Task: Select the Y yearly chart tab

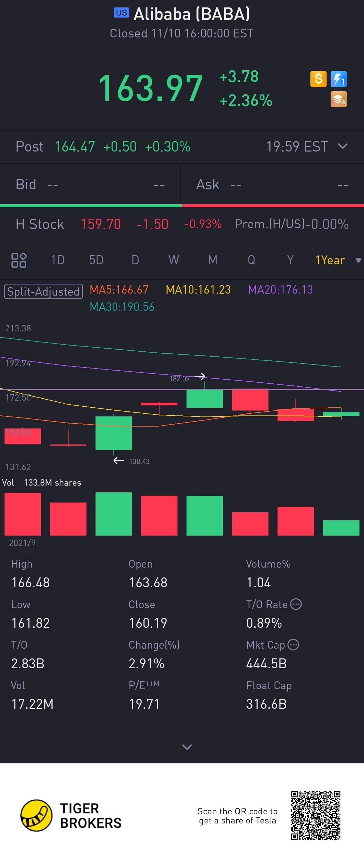Action: 290,260
